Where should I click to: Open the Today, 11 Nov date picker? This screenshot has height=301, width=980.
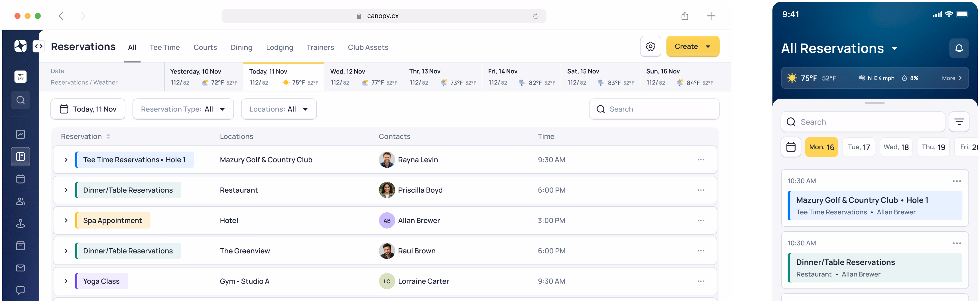pos(88,109)
